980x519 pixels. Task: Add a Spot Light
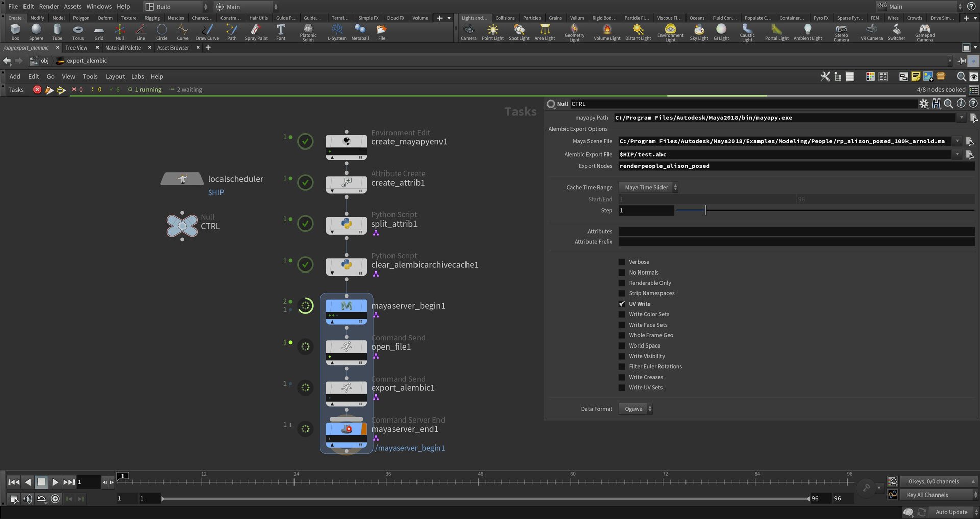point(519,32)
